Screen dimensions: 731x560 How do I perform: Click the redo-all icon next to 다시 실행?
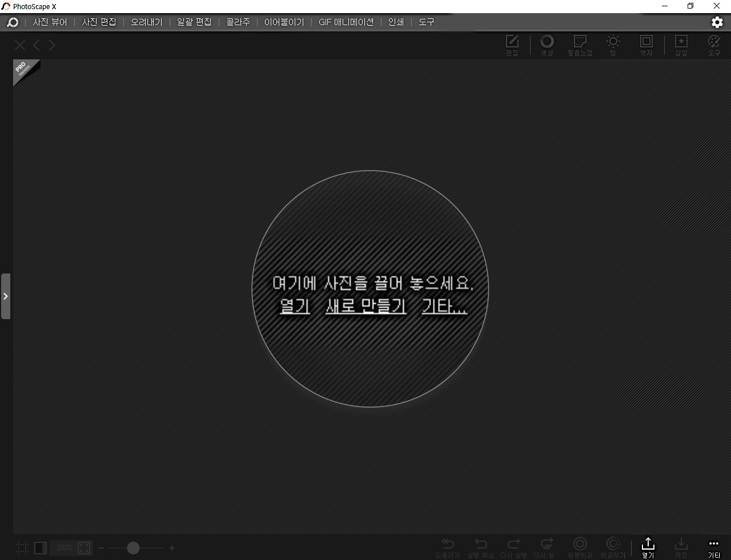click(547, 548)
